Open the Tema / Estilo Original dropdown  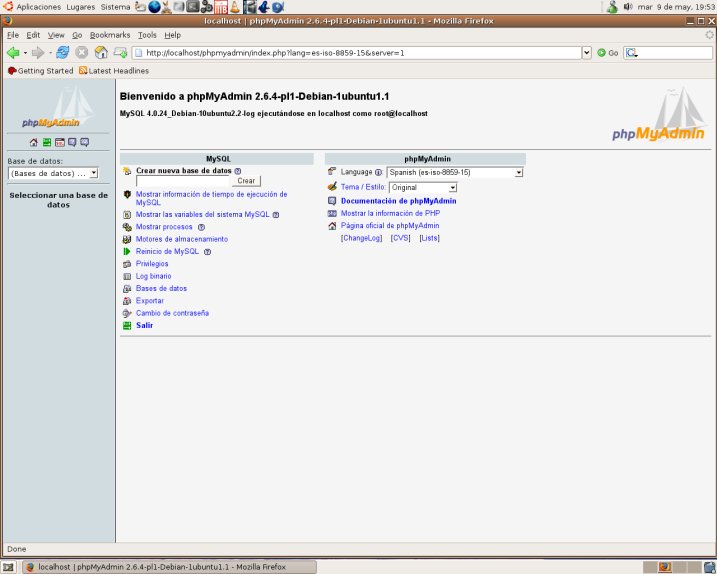tap(423, 188)
